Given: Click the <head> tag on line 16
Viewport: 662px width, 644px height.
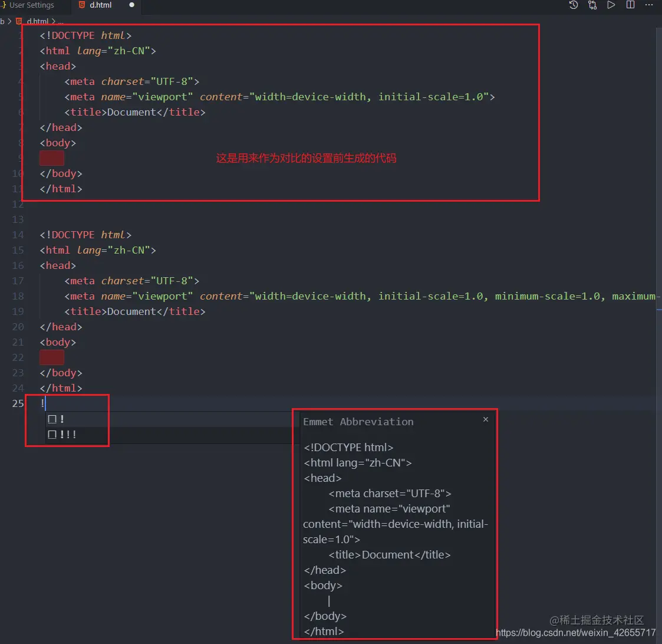Looking at the screenshot, I should point(58,265).
